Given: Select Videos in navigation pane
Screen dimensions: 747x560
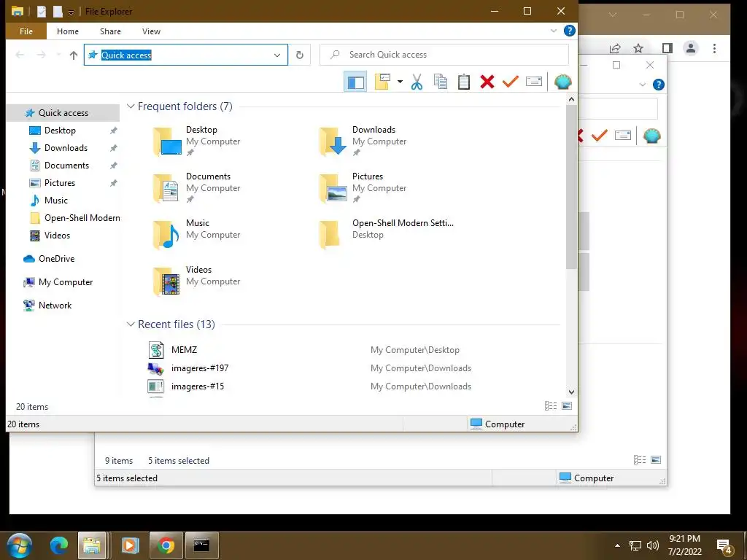Looking at the screenshot, I should click(x=57, y=236).
